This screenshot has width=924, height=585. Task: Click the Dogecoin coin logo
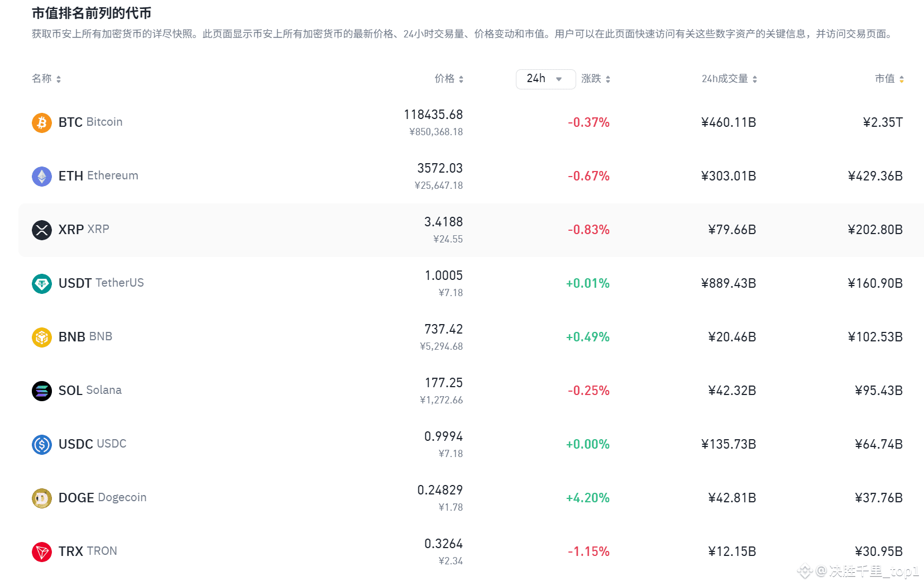pos(42,498)
